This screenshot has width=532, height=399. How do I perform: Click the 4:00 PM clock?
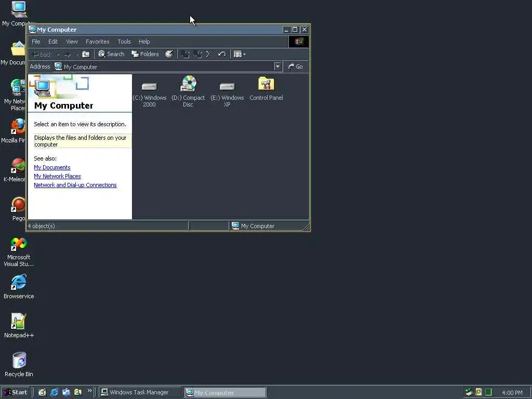tap(512, 393)
